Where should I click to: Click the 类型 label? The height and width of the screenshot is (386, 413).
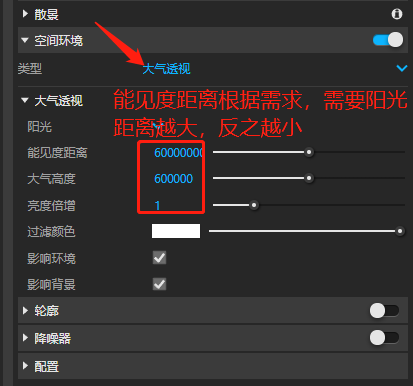(x=30, y=69)
